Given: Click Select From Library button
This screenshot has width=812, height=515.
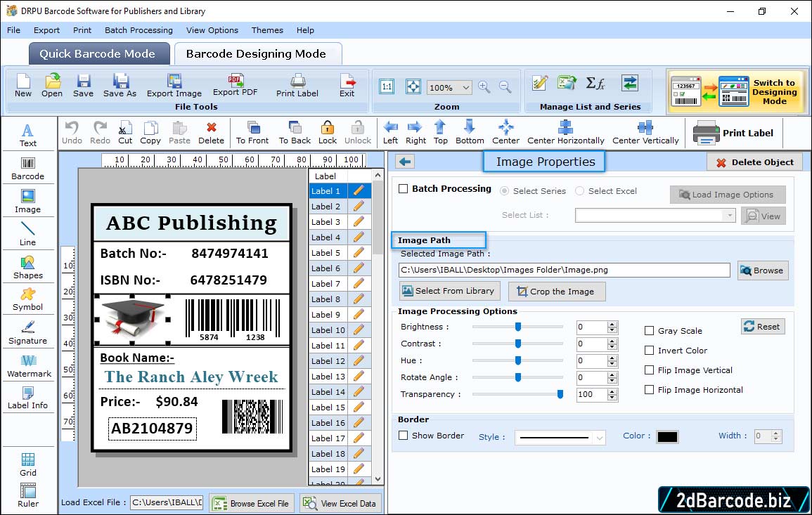Looking at the screenshot, I should [x=449, y=291].
